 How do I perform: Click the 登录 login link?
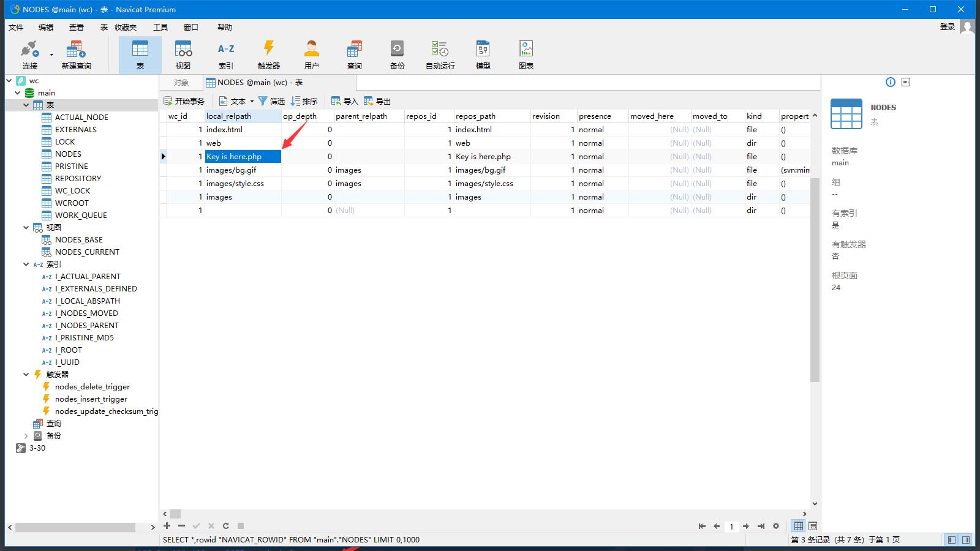click(948, 26)
